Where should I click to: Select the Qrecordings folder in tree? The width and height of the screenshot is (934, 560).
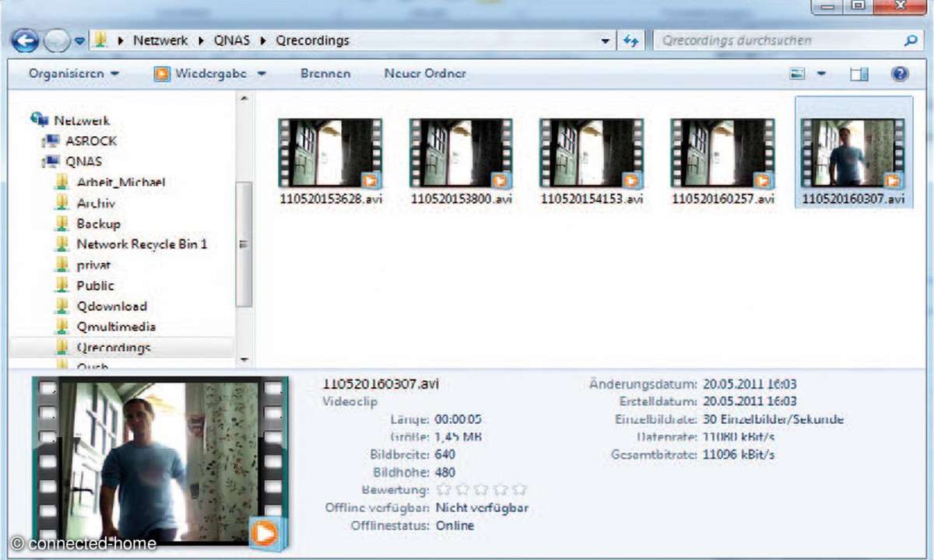[x=114, y=348]
